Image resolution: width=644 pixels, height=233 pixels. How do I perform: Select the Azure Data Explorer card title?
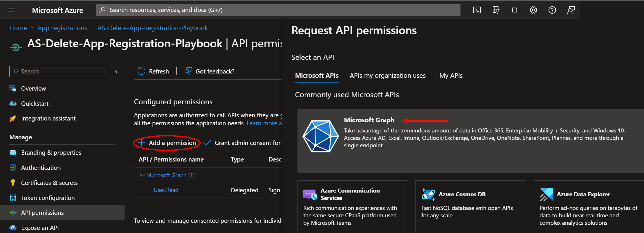coord(583,194)
